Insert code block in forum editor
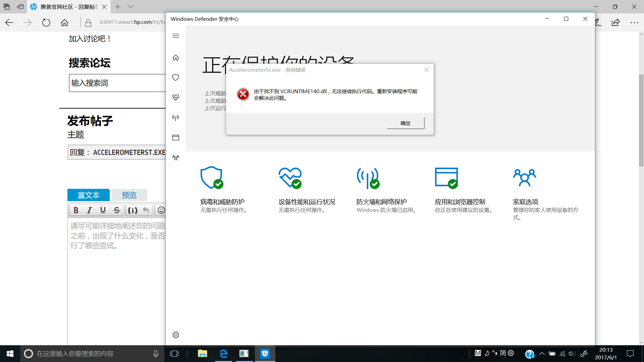644x362 pixels. [x=133, y=210]
